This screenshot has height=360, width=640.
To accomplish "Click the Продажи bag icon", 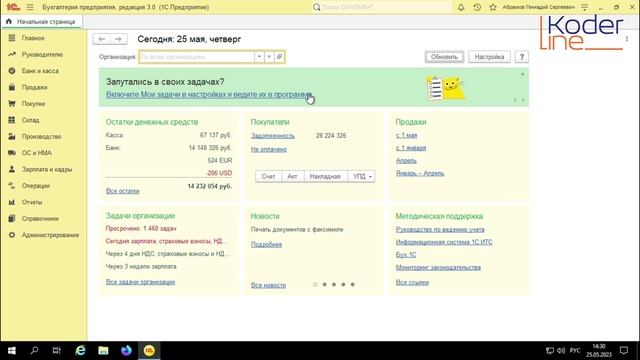I will [12, 87].
